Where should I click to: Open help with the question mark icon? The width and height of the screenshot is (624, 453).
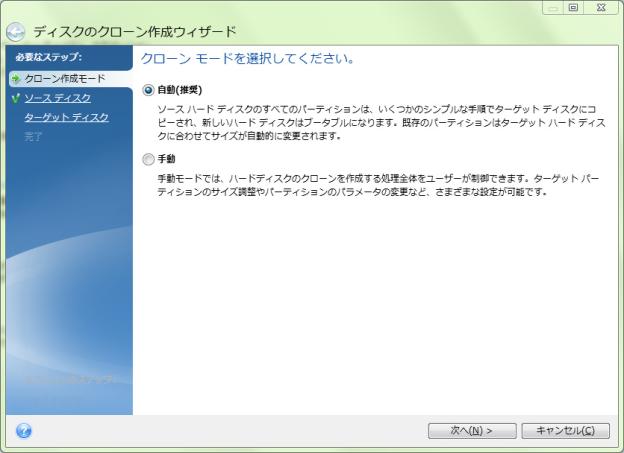[x=23, y=431]
